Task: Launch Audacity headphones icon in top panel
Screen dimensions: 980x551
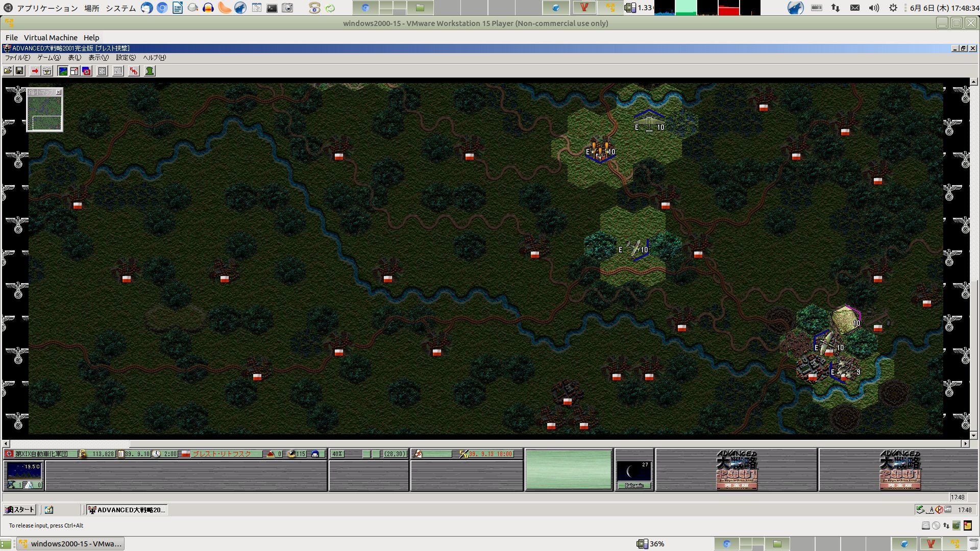Action: tap(208, 8)
